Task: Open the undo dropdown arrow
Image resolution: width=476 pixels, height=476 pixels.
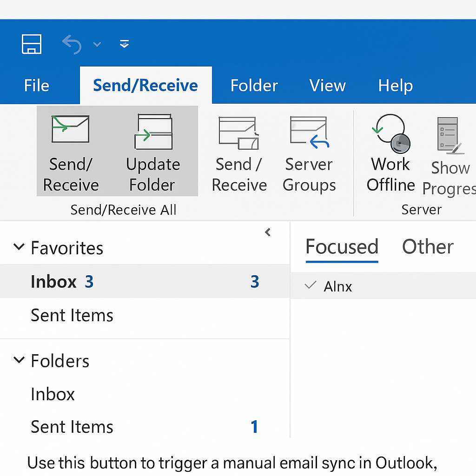Action: pos(97,45)
